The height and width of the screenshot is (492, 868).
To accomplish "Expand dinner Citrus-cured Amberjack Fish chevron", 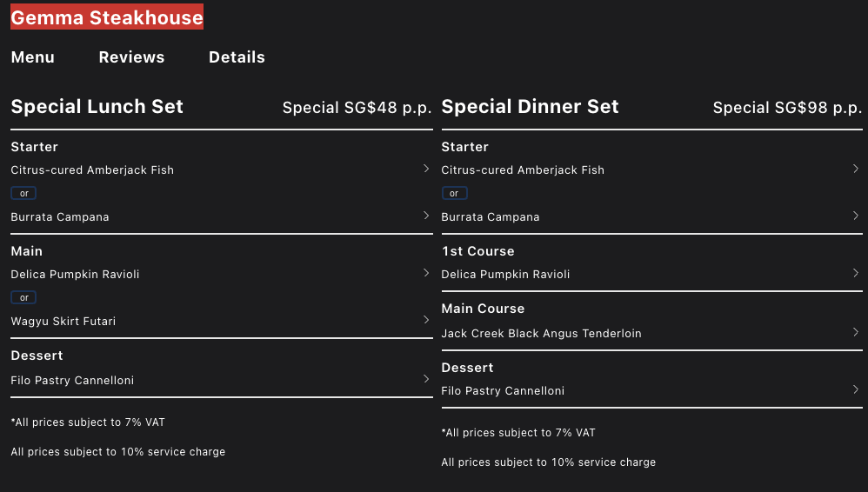I will [856, 169].
